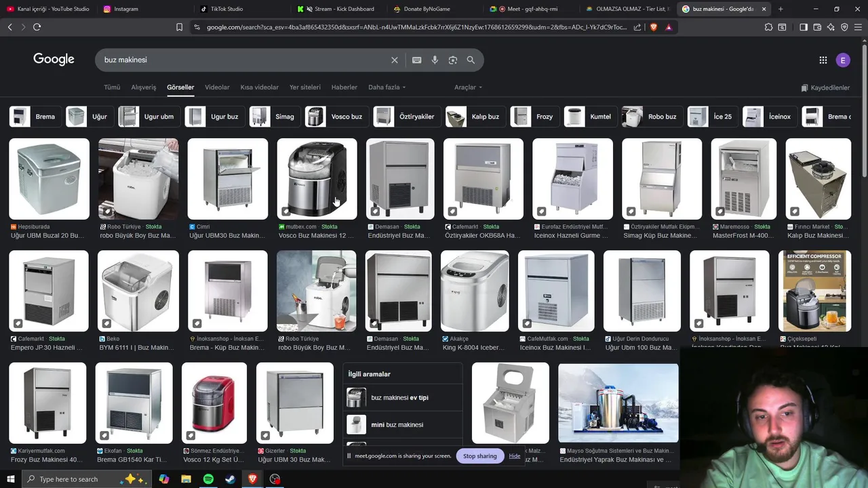Switch to the Instagram browser tab
Screen dimensions: 868x488
coord(144,9)
